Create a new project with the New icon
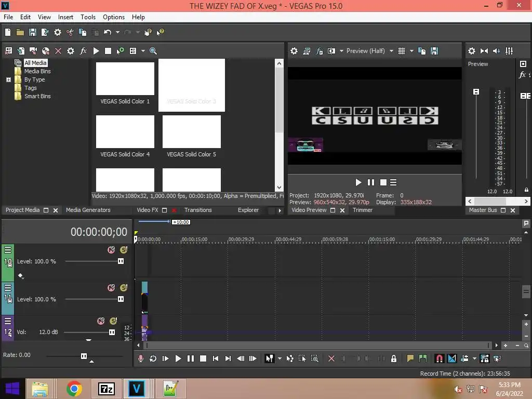Viewport: 532px width, 399px height. point(8,32)
